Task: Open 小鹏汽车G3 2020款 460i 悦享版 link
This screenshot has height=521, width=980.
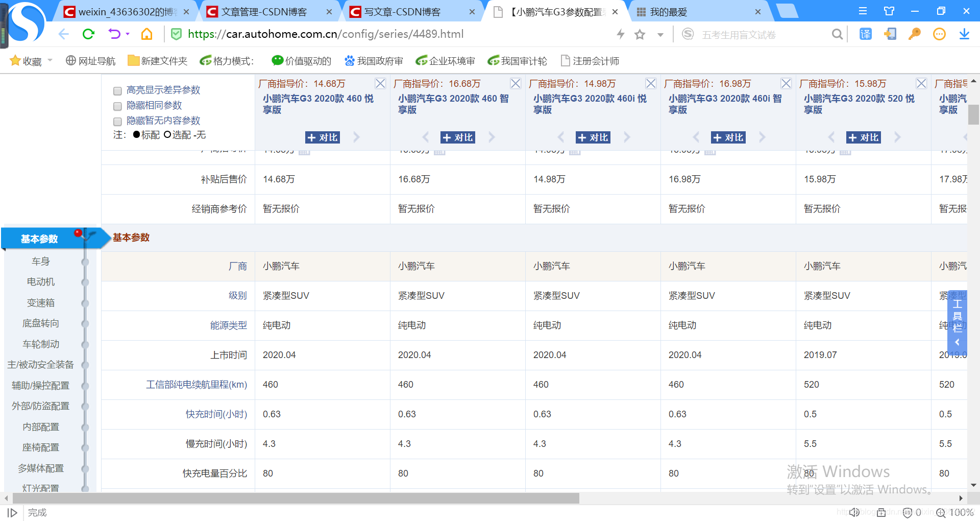Action: [590, 104]
